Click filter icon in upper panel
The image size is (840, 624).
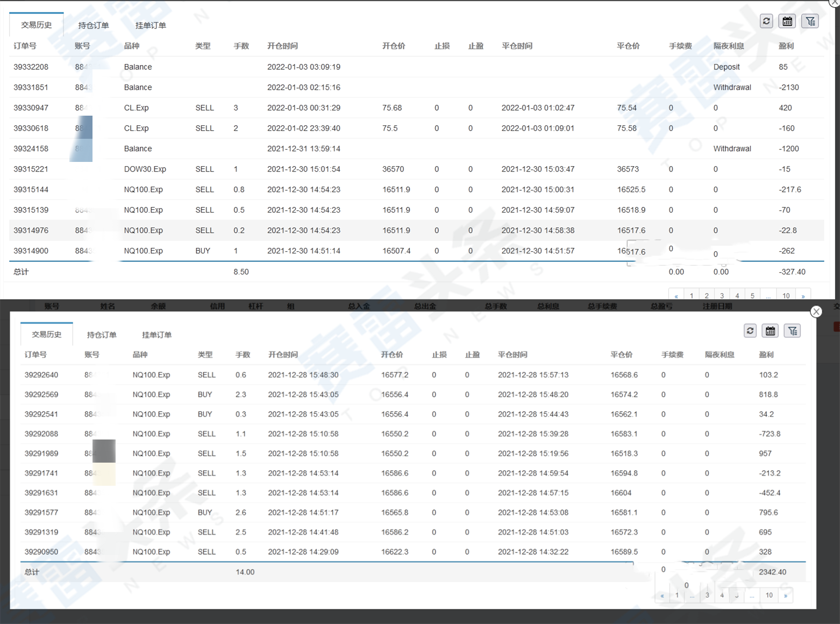[810, 21]
